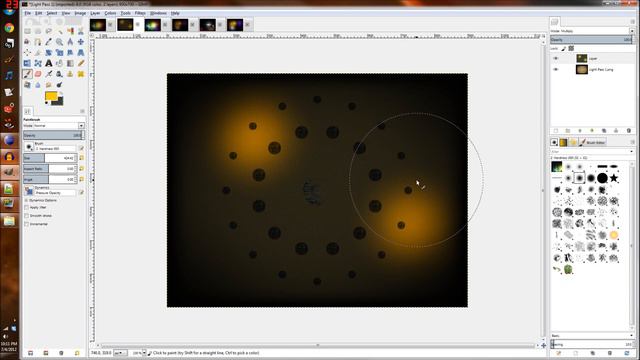This screenshot has height=360, width=640.
Task: Open the zoom level dropdown in status bar
Action: [144, 353]
